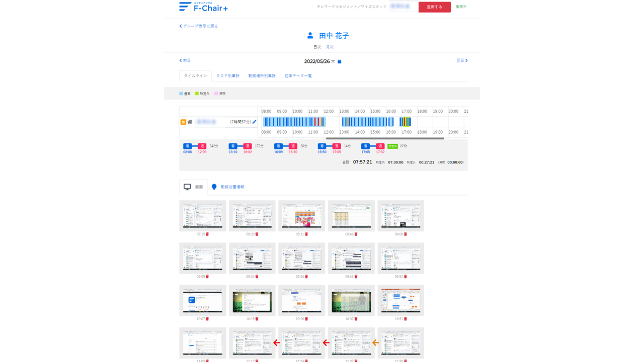Click the pencil edit icon beside 7時間57分
Viewport: 644px width, 362px height.
(x=255, y=122)
